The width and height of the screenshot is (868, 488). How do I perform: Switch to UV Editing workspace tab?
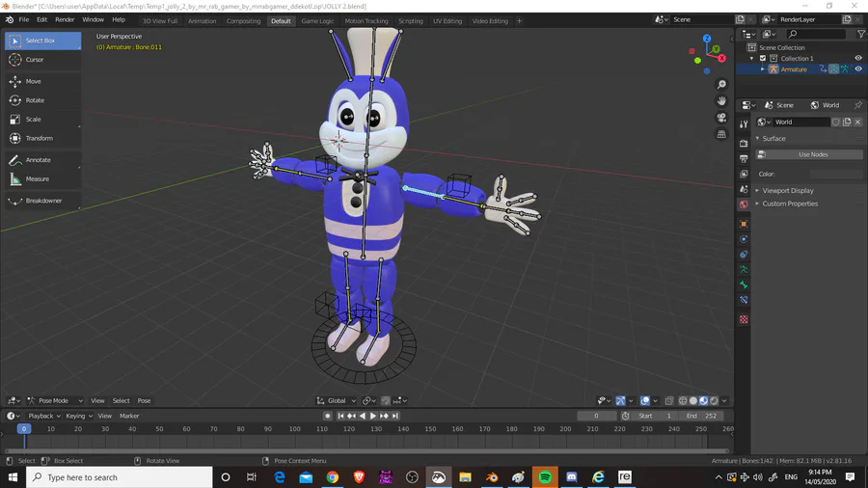(x=448, y=21)
